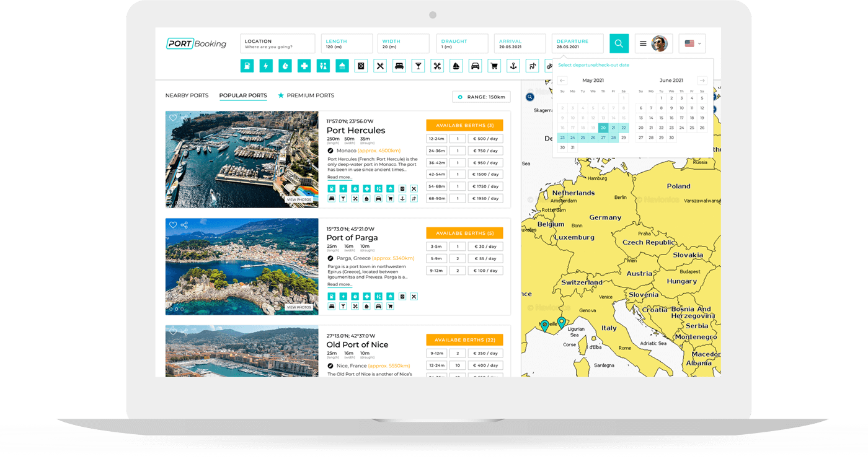The height and width of the screenshot is (459, 868).
Task: Enable the electricity amenity filter
Action: [266, 66]
